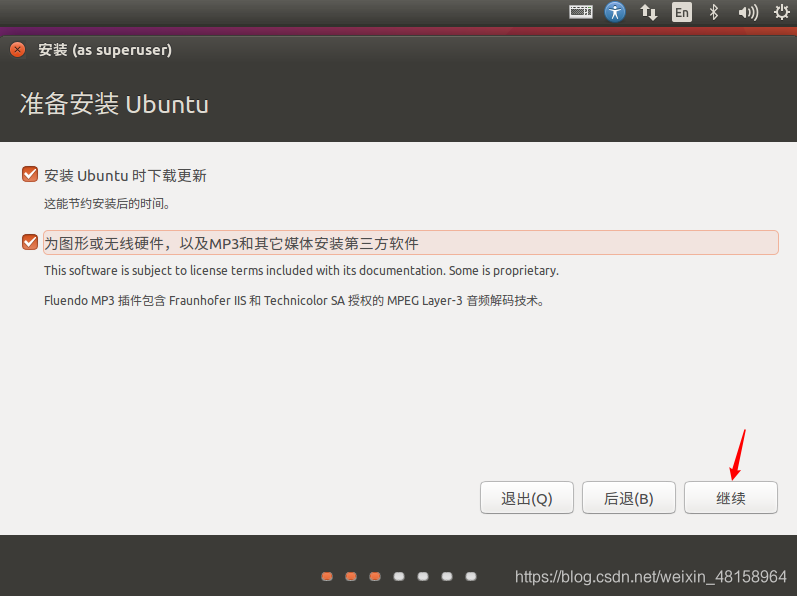Open the system power gear menu
This screenshot has width=797, height=596.
point(782,12)
